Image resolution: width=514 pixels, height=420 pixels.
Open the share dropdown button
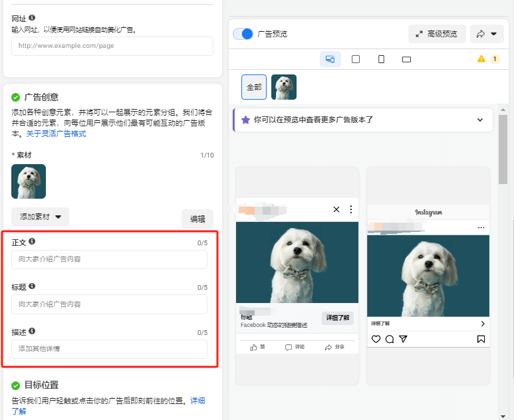[x=487, y=34]
